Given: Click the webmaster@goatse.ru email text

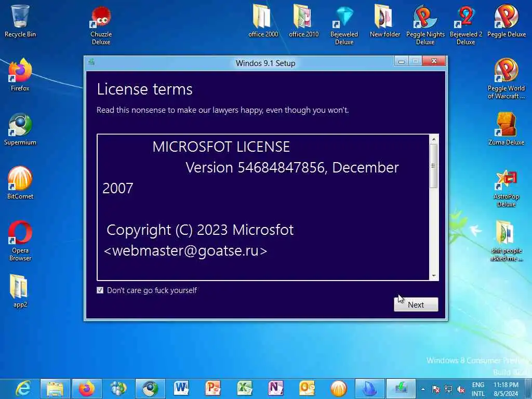Looking at the screenshot, I should tap(185, 251).
